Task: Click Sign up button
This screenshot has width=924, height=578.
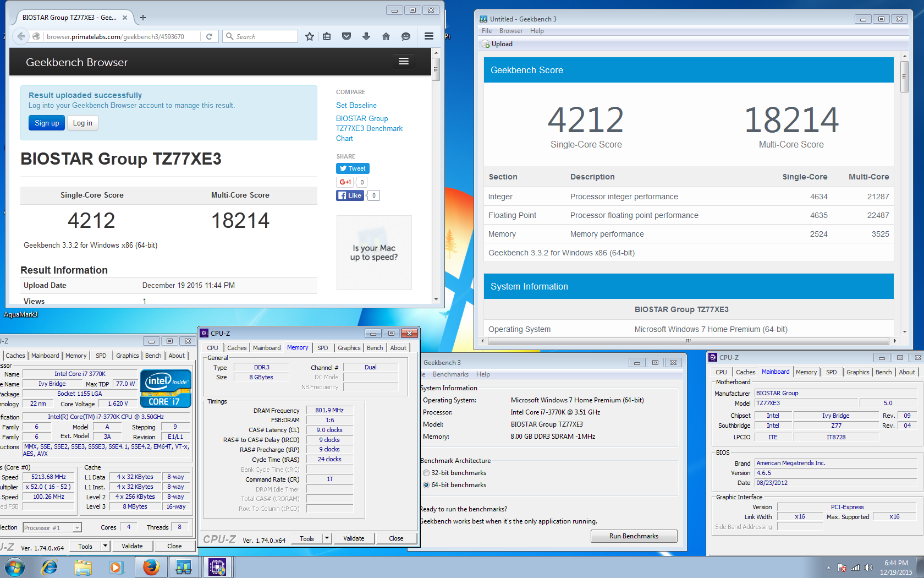Action: (47, 123)
